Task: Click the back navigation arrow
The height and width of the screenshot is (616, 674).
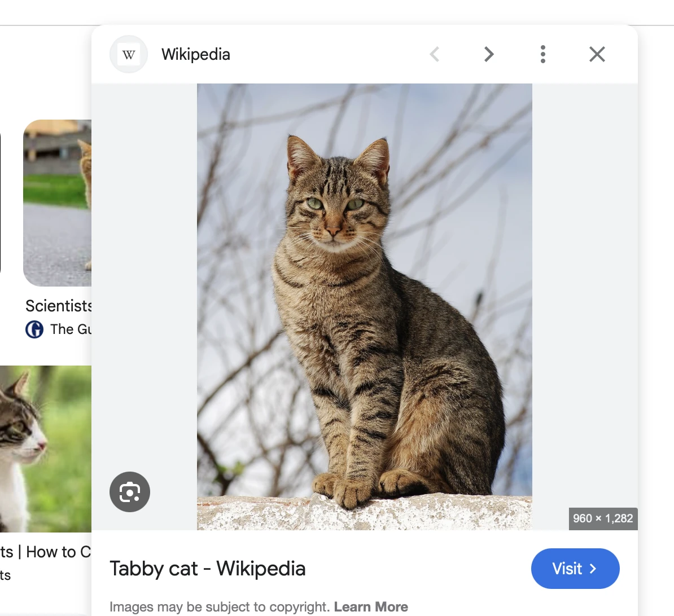Action: coord(434,54)
